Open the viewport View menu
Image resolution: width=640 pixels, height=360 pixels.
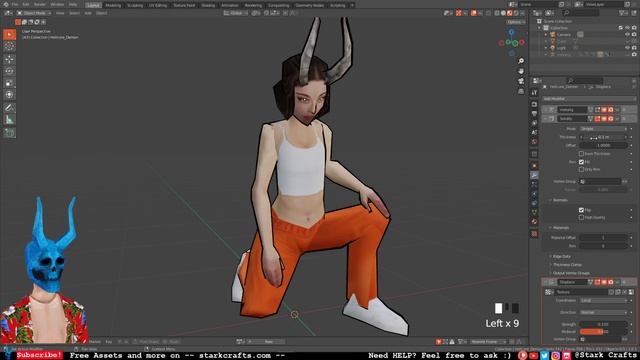click(60, 13)
